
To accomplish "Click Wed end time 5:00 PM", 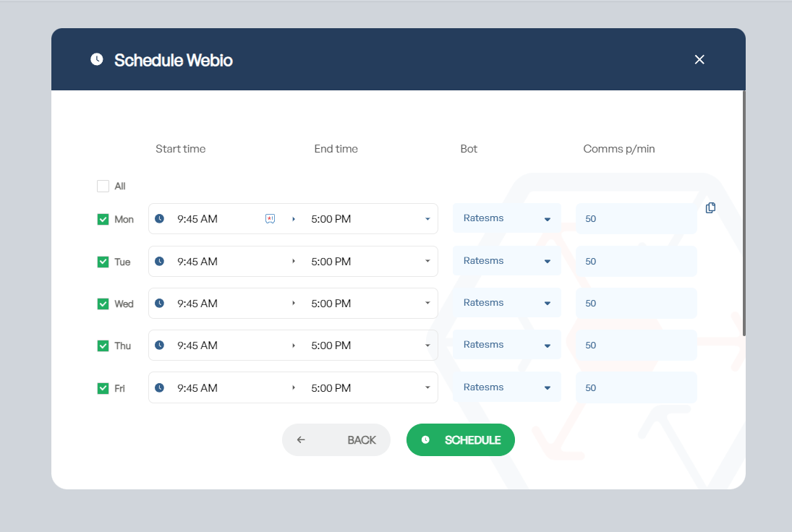I will (331, 304).
